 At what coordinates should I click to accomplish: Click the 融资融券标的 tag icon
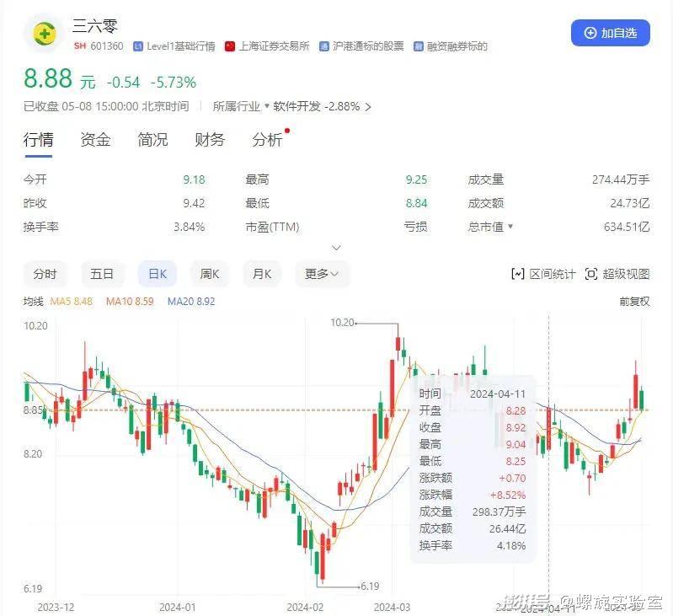coord(418,46)
